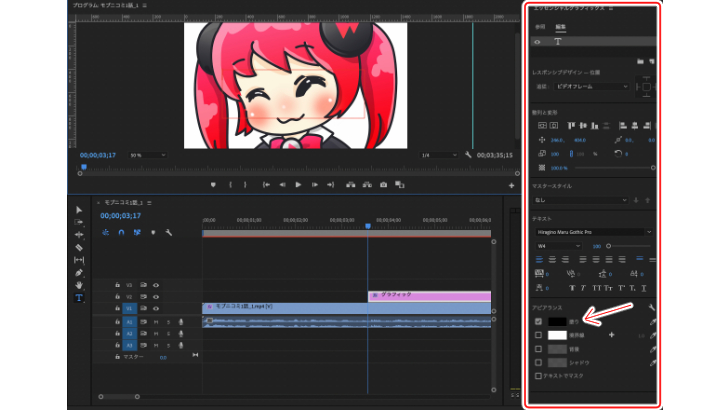Check the テキストでマスク checkbox

[538, 376]
